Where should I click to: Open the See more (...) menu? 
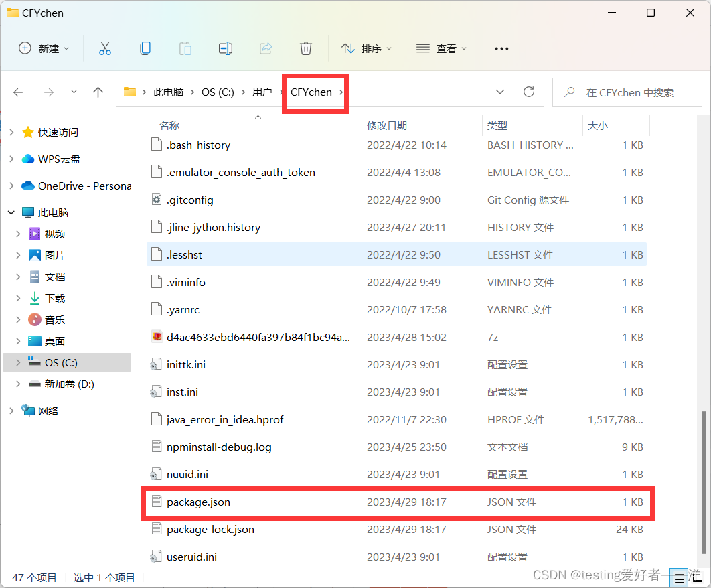[x=501, y=48]
